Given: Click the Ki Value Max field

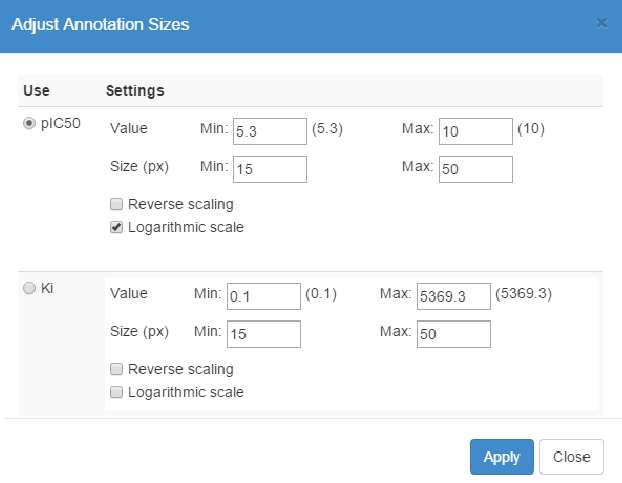Looking at the screenshot, I should (454, 296).
